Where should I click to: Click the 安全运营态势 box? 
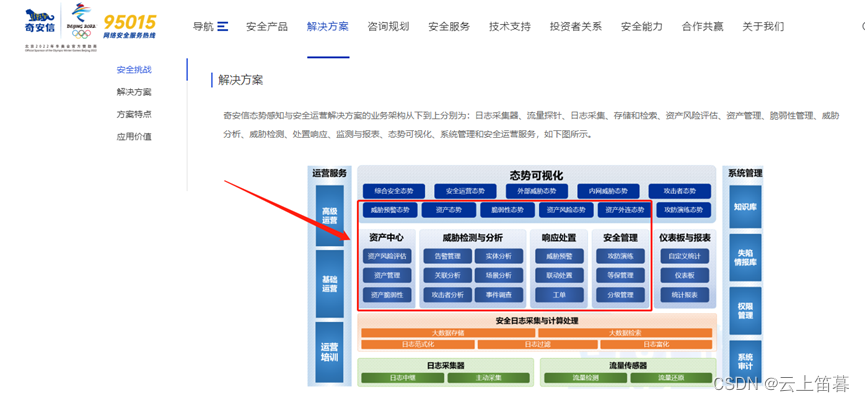tap(466, 191)
